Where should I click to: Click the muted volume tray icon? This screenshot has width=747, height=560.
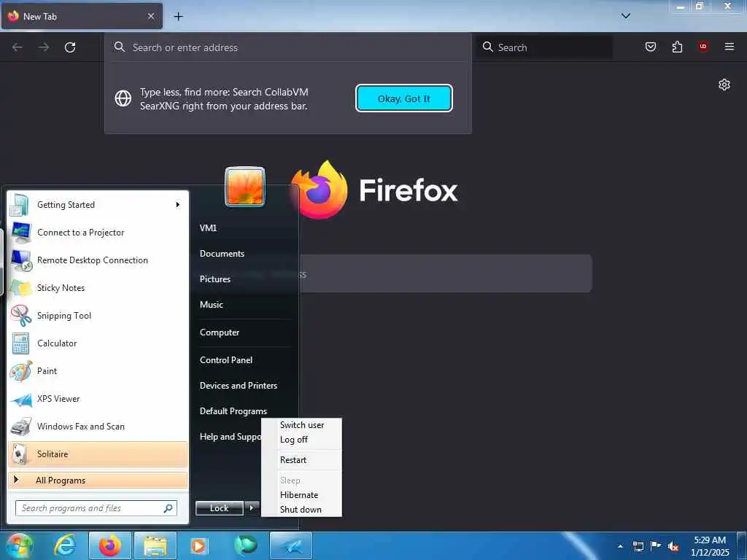point(673,547)
